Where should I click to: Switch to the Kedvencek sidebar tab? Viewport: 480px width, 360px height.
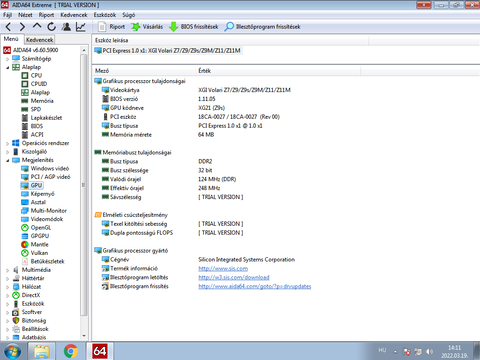40,40
